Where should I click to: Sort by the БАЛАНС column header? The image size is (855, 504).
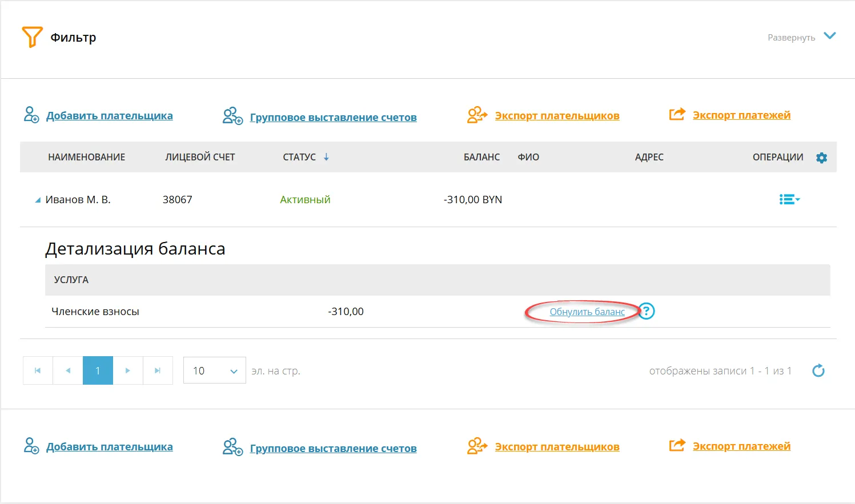[x=481, y=157]
